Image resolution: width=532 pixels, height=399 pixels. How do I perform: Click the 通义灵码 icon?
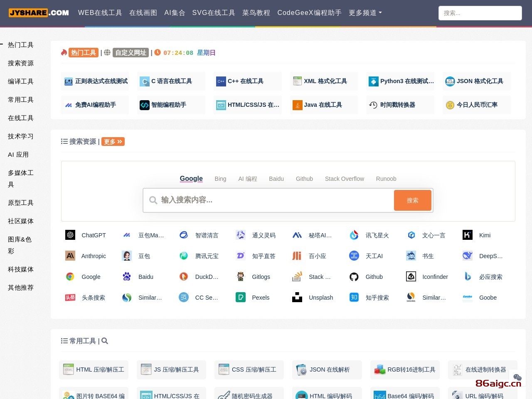pyautogui.click(x=241, y=235)
